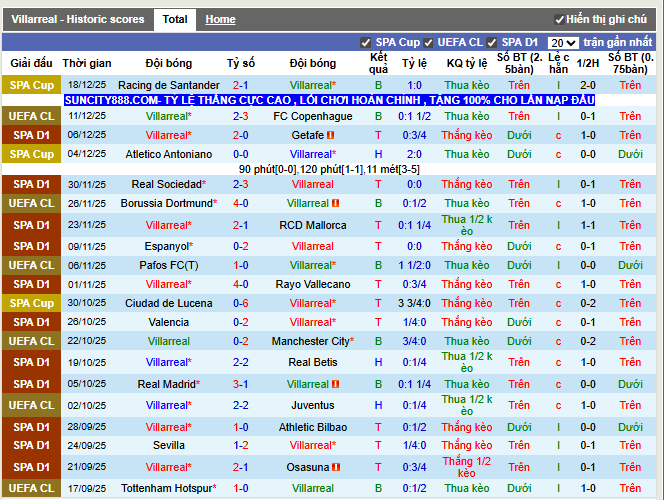Open the 20 recent matches dropdown
Image resolution: width=664 pixels, height=500 pixels.
[x=563, y=43]
